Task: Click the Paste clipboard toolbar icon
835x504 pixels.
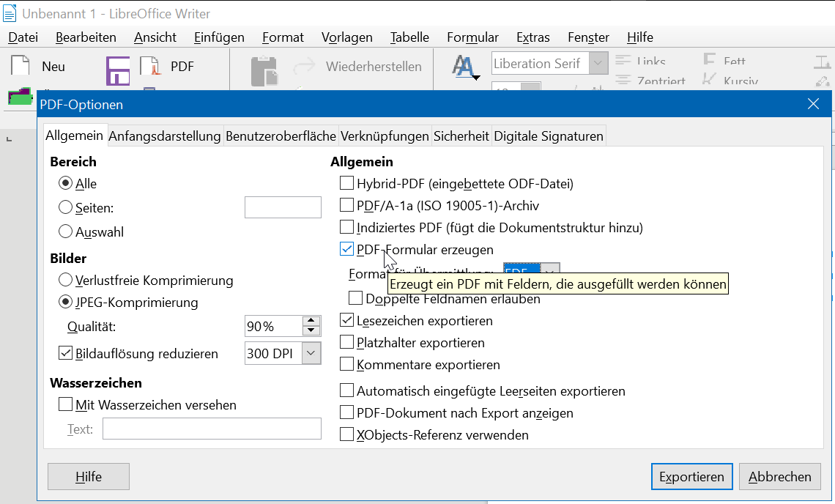Action: click(x=264, y=71)
